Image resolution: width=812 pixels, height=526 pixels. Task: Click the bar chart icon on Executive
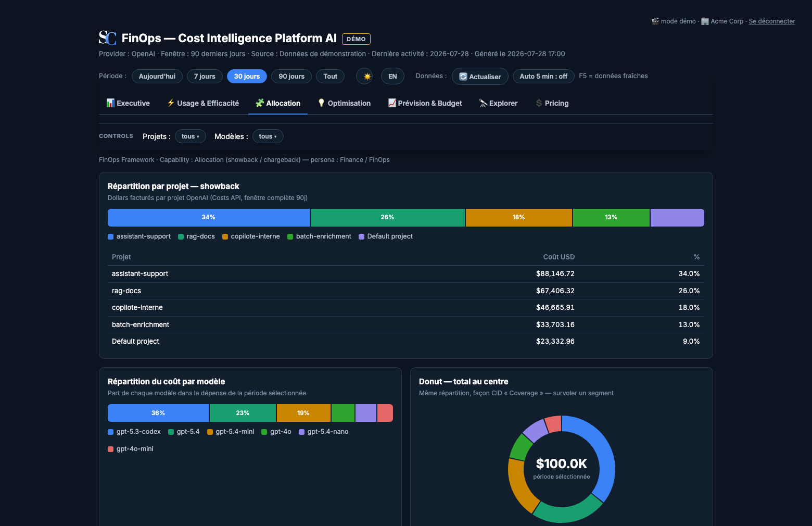click(110, 103)
